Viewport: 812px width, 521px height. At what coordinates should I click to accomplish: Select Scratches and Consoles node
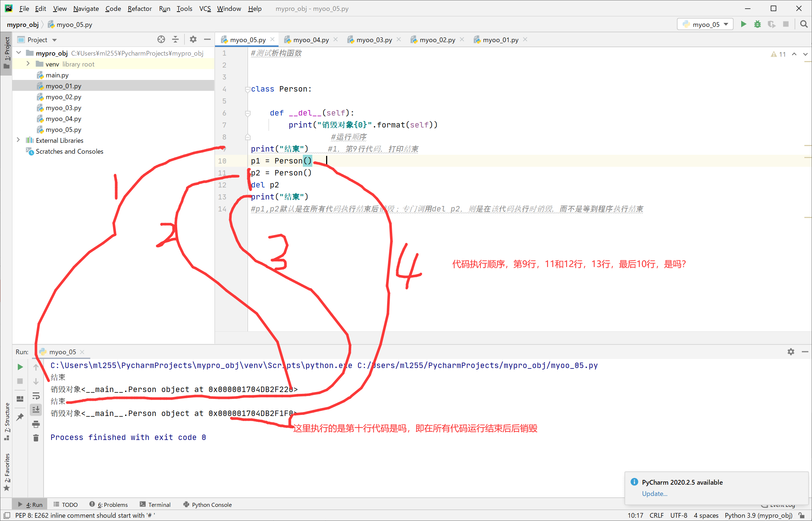pyautogui.click(x=69, y=151)
